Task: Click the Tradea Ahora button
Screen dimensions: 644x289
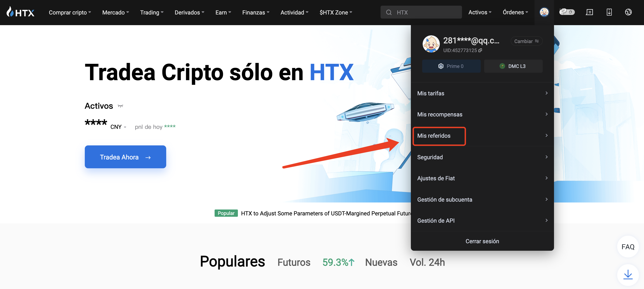Action: 125,157
